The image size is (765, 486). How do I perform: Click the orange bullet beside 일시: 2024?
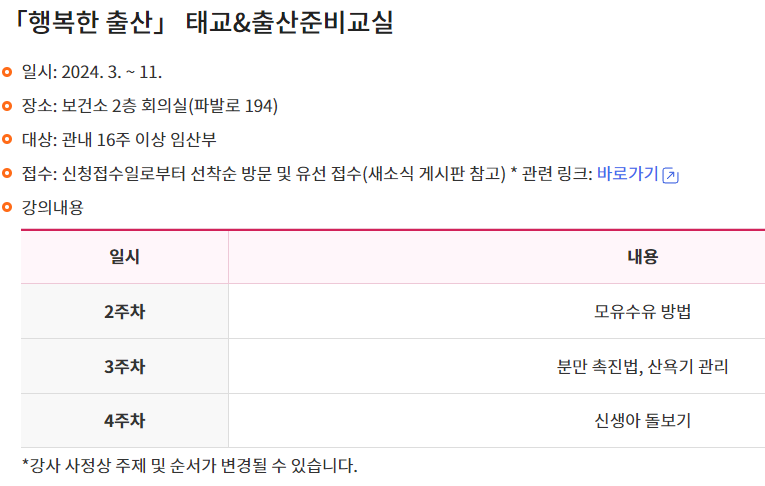pyautogui.click(x=7, y=72)
